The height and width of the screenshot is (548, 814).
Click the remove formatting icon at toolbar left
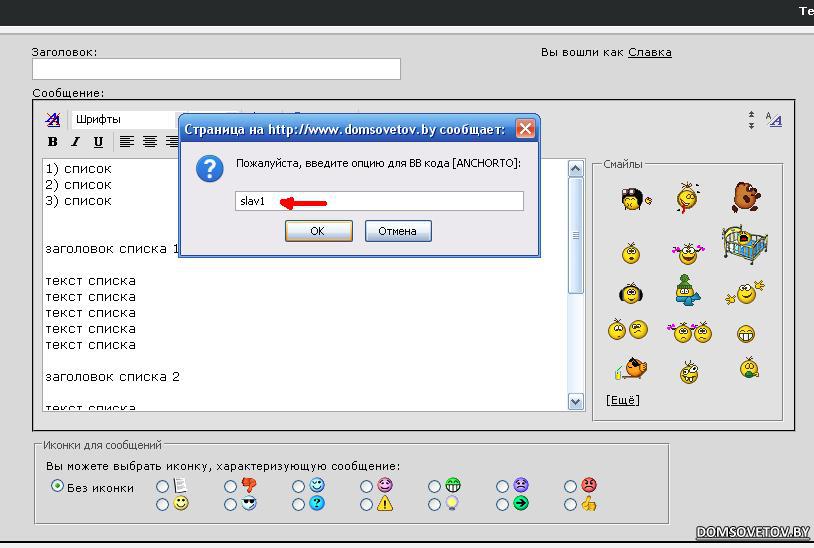pos(53,119)
